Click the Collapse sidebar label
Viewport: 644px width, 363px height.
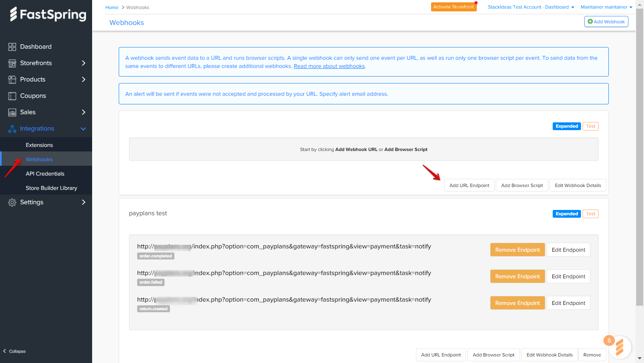[x=17, y=351]
